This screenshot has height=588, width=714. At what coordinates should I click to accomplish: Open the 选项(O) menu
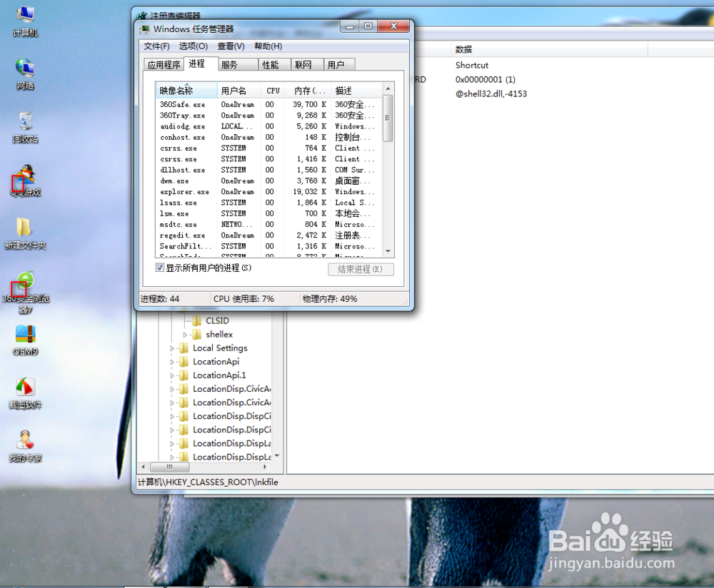(x=193, y=46)
